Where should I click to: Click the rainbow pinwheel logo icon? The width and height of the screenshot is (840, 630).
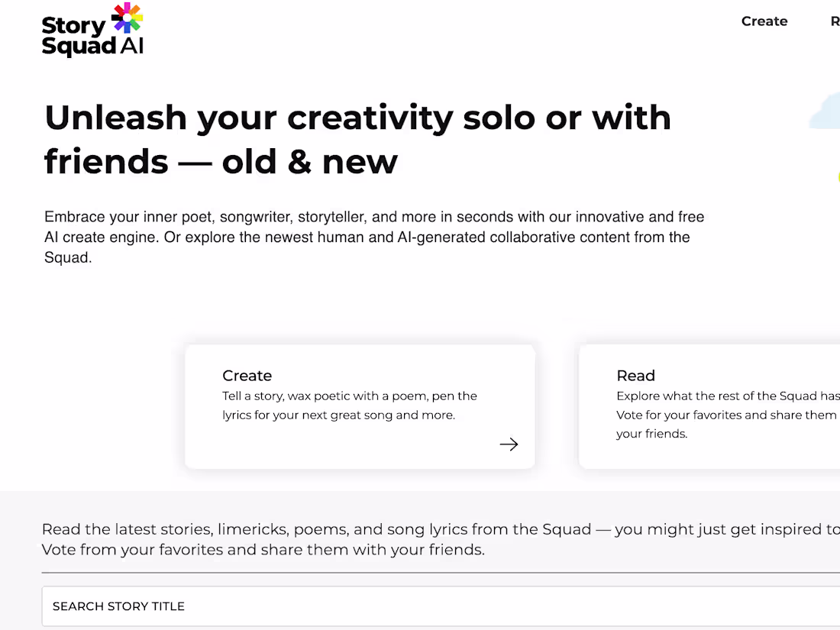point(128,18)
